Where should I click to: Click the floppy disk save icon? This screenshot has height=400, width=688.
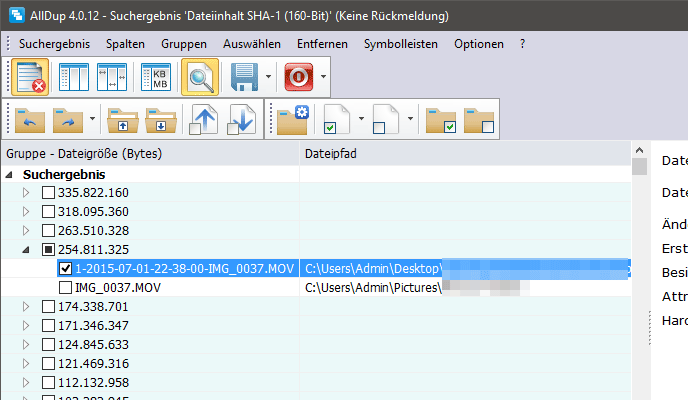[245, 77]
